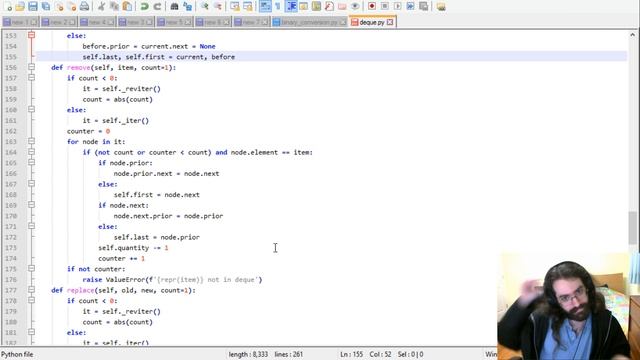Close the new 6 tab
640x360 pixels.
tap(227, 22)
